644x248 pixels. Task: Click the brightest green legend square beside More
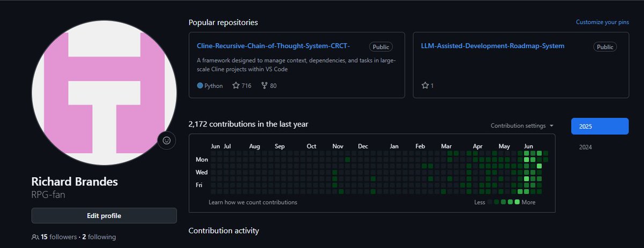[x=517, y=202]
